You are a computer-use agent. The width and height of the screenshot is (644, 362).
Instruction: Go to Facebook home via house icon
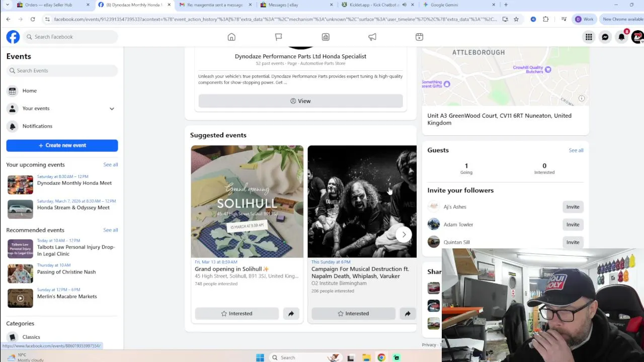(x=231, y=37)
